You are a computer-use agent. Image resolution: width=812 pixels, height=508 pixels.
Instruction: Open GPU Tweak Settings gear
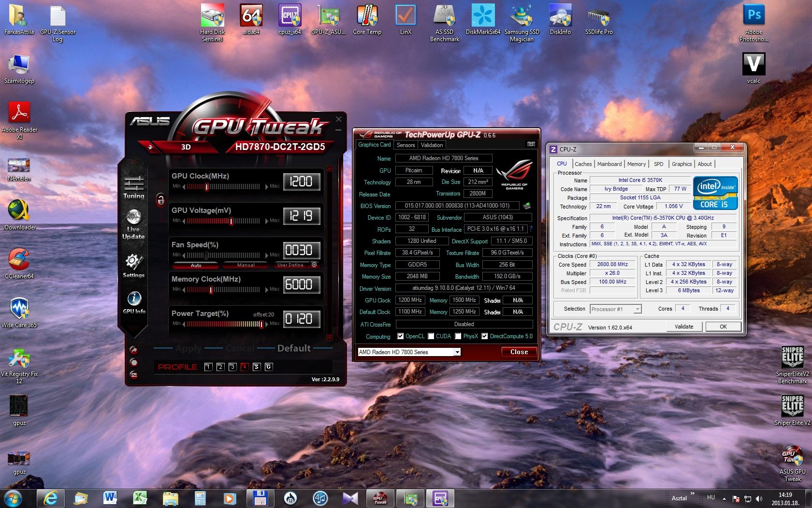[133, 266]
